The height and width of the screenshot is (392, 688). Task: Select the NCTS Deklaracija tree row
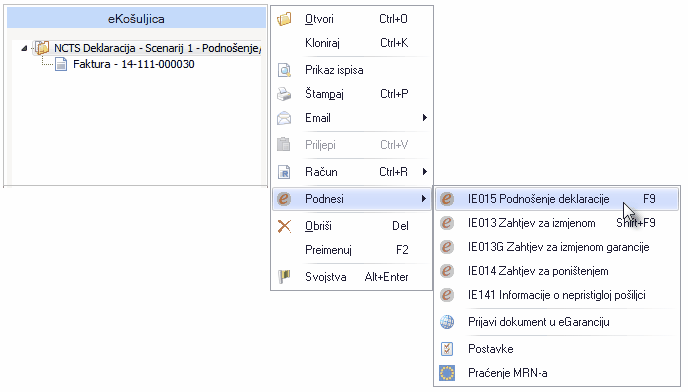tap(147, 48)
